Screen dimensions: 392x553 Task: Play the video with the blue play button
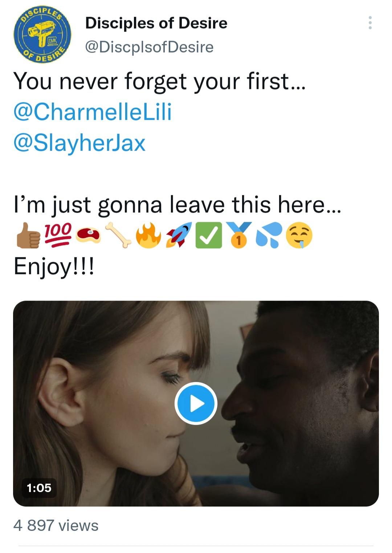[x=196, y=403]
